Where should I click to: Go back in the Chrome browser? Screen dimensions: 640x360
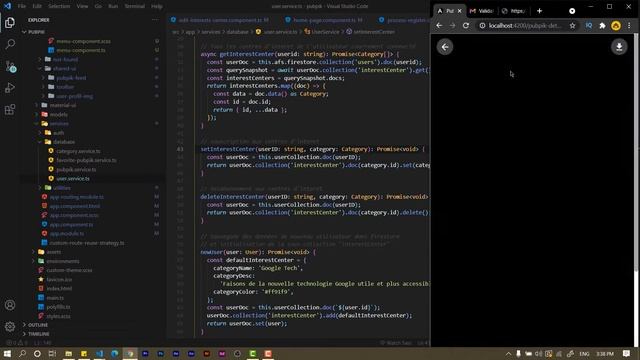point(439,25)
